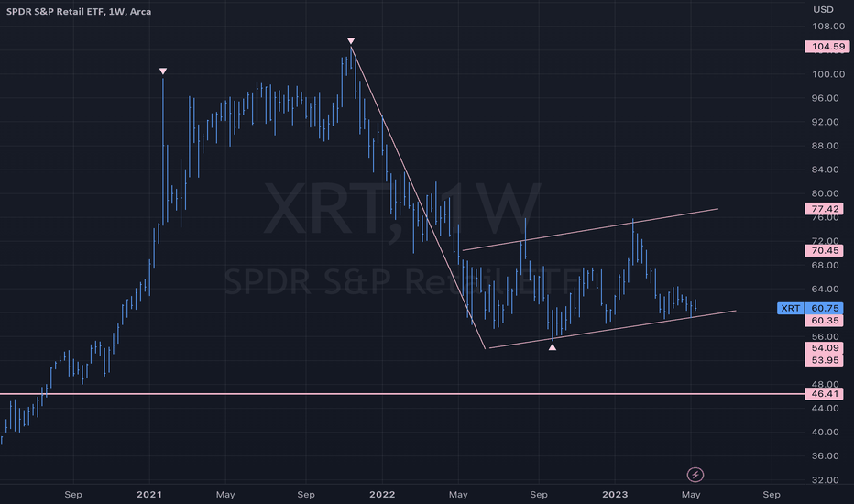This screenshot has width=854, height=504.
Task: Select the lower channel support line
Action: tap(613, 329)
